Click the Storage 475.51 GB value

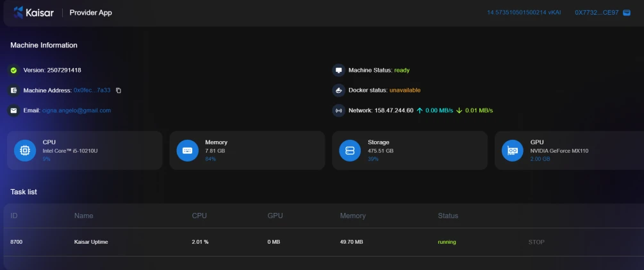pos(381,151)
